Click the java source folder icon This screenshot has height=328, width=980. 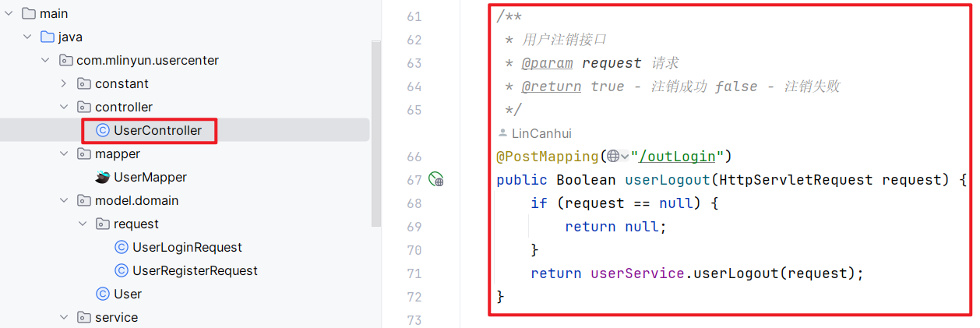47,37
